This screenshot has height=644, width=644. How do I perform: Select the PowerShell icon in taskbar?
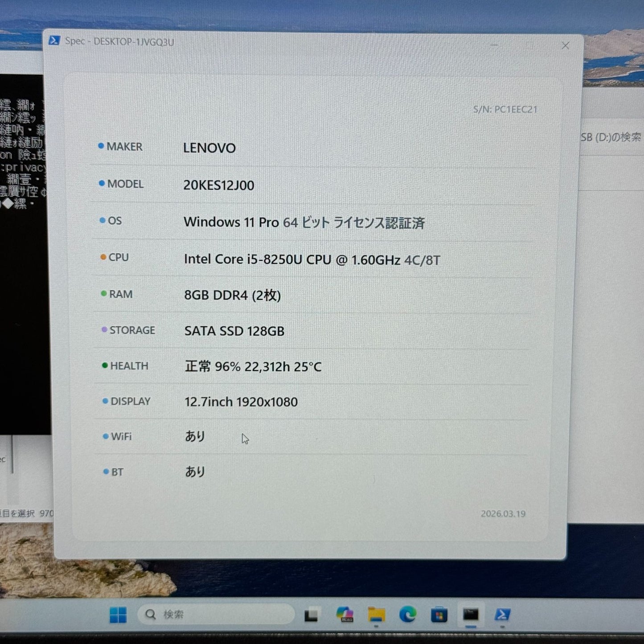pyautogui.click(x=502, y=615)
